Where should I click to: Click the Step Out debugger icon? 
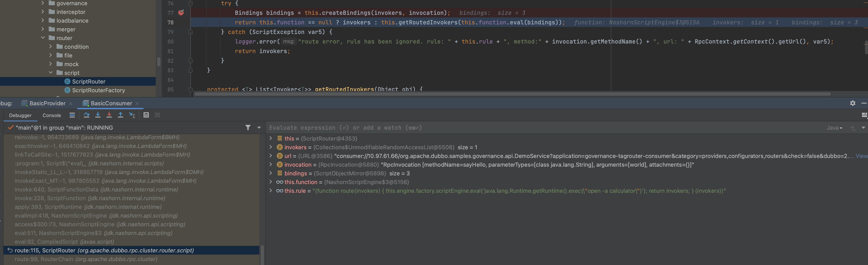pyautogui.click(x=120, y=115)
